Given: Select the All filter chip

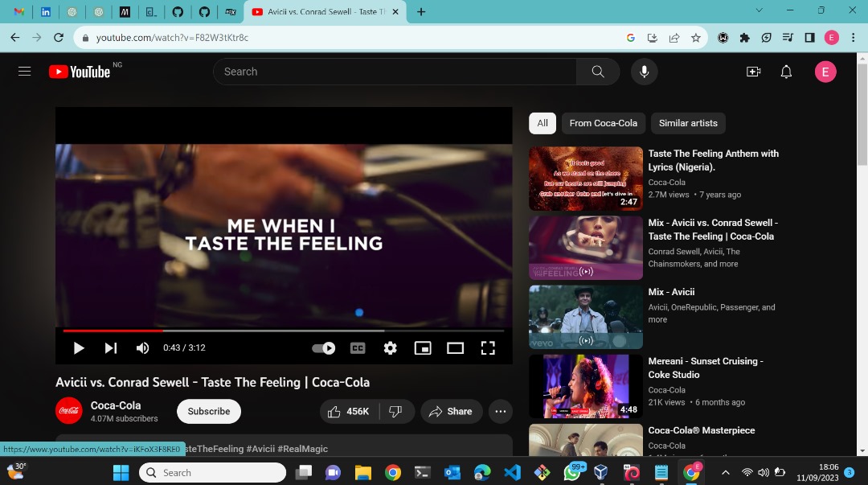Looking at the screenshot, I should tap(542, 123).
